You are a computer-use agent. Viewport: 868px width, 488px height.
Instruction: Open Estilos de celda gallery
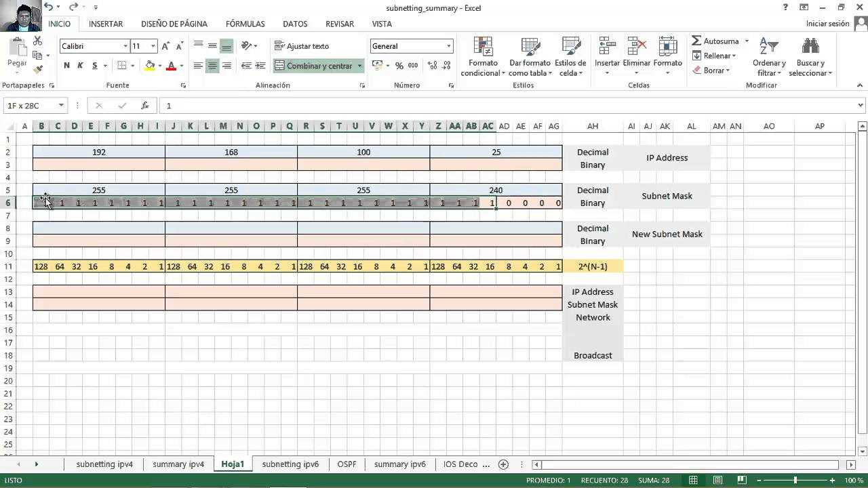click(570, 57)
